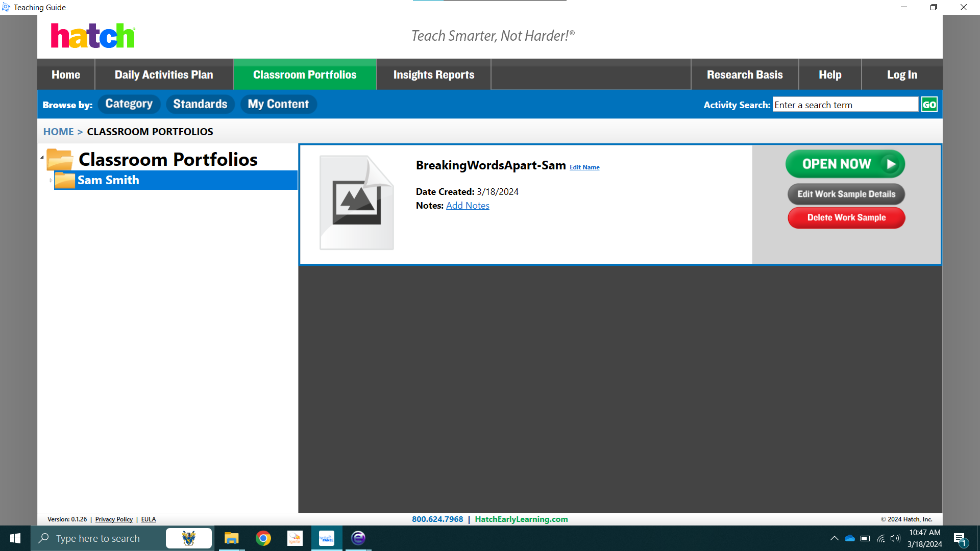Open Google Chrome from the taskbar

point(263,538)
